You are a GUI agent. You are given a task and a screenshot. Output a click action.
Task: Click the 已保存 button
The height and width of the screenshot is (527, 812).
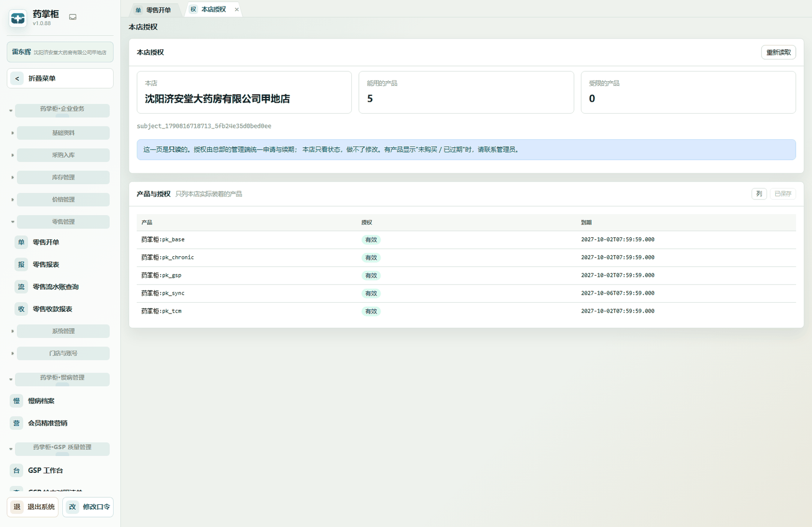783,194
